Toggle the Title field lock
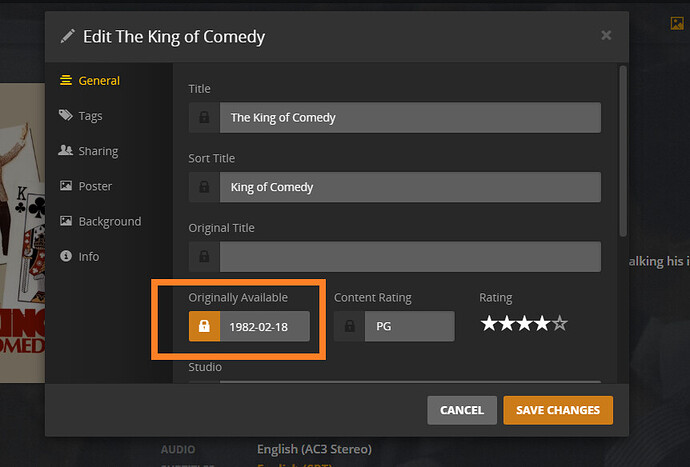 tap(204, 118)
